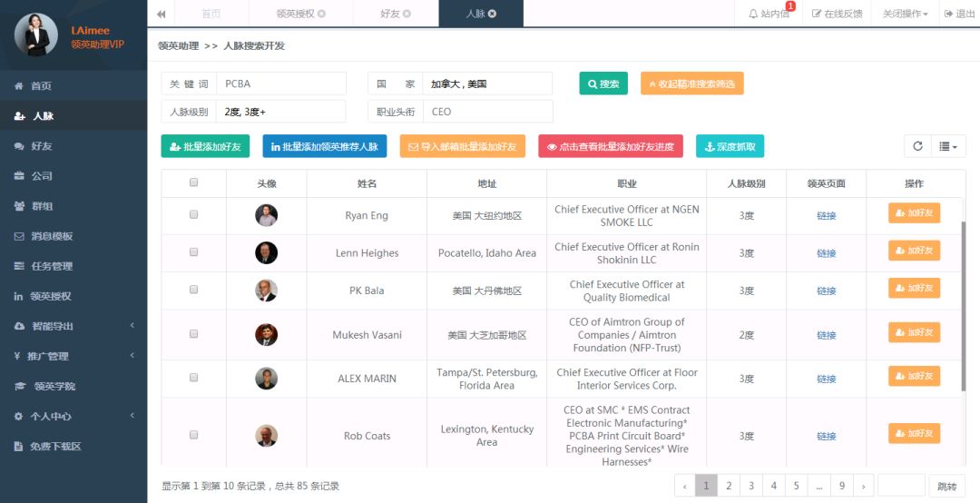This screenshot has height=503, width=980.
Task: Open the column list dropdown
Action: point(948,146)
